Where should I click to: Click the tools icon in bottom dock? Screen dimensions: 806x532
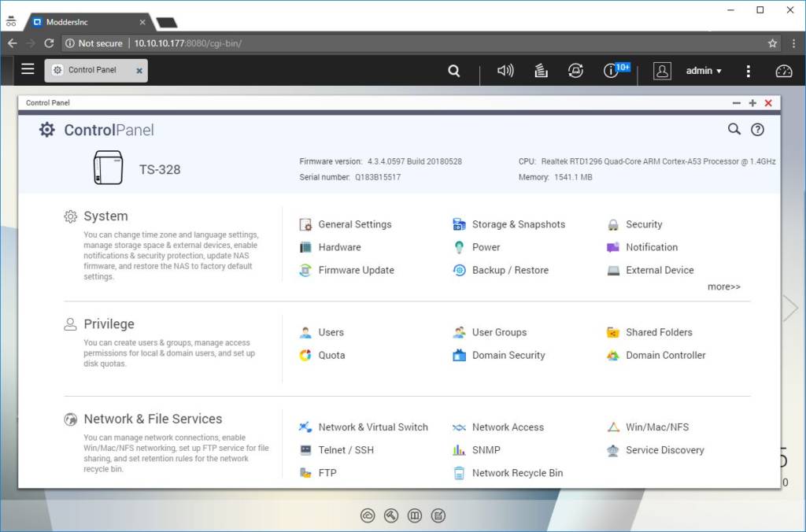[391, 515]
